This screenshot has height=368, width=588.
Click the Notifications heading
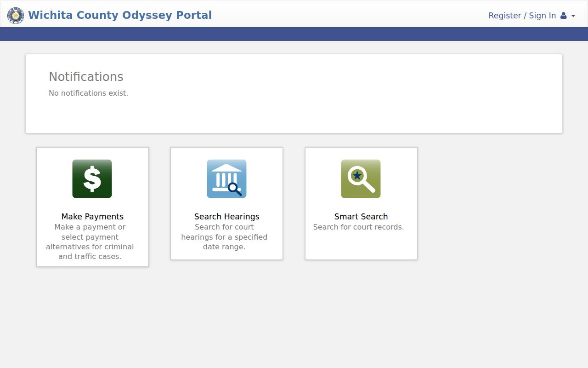(86, 77)
